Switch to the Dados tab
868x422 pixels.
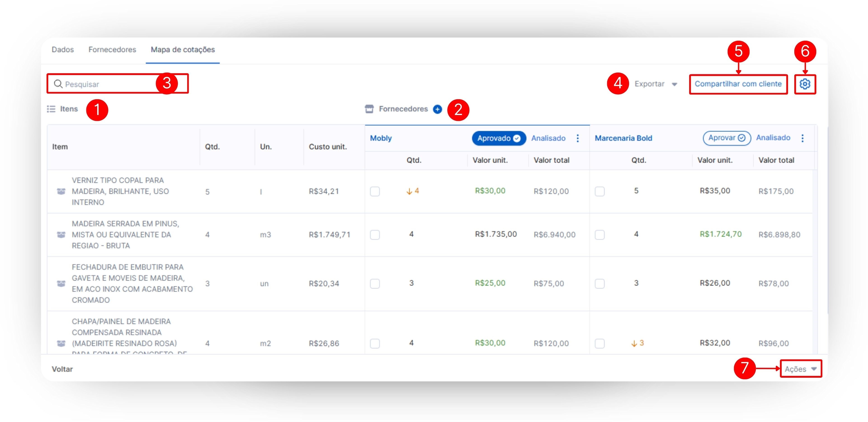(x=63, y=50)
